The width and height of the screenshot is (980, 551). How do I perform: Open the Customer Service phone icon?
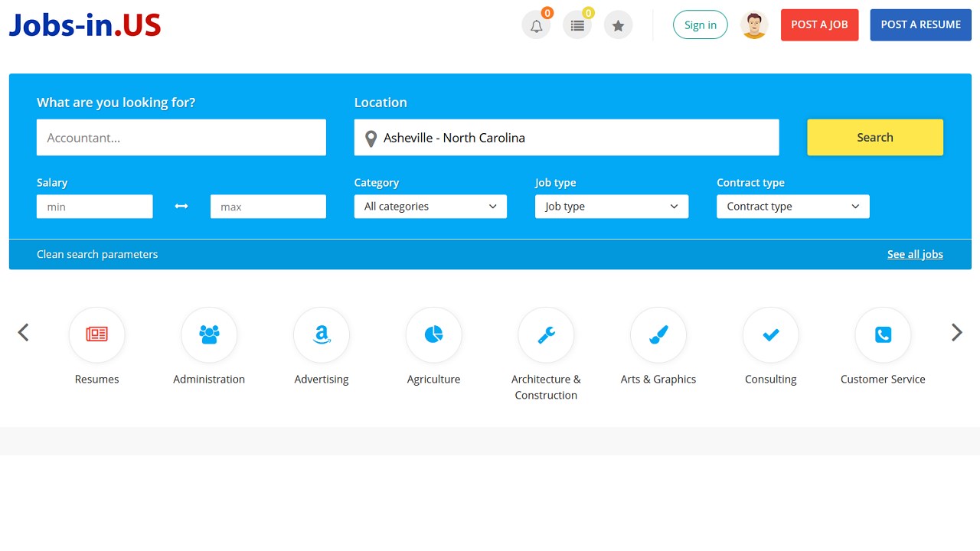pyautogui.click(x=883, y=334)
